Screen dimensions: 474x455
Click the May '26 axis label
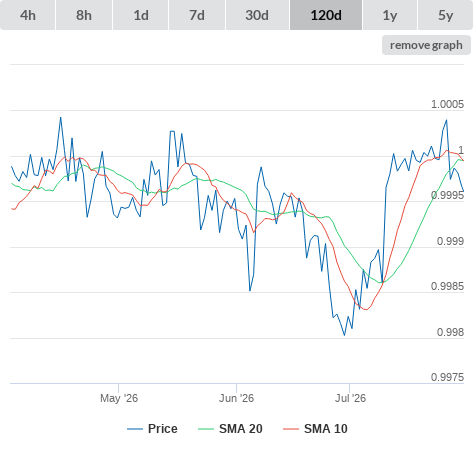(119, 398)
